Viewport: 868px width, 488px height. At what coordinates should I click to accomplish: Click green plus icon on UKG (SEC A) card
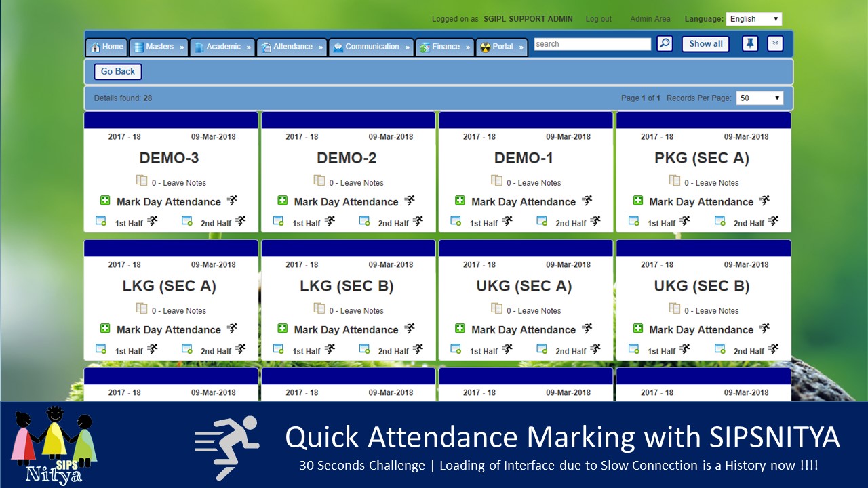pyautogui.click(x=460, y=329)
